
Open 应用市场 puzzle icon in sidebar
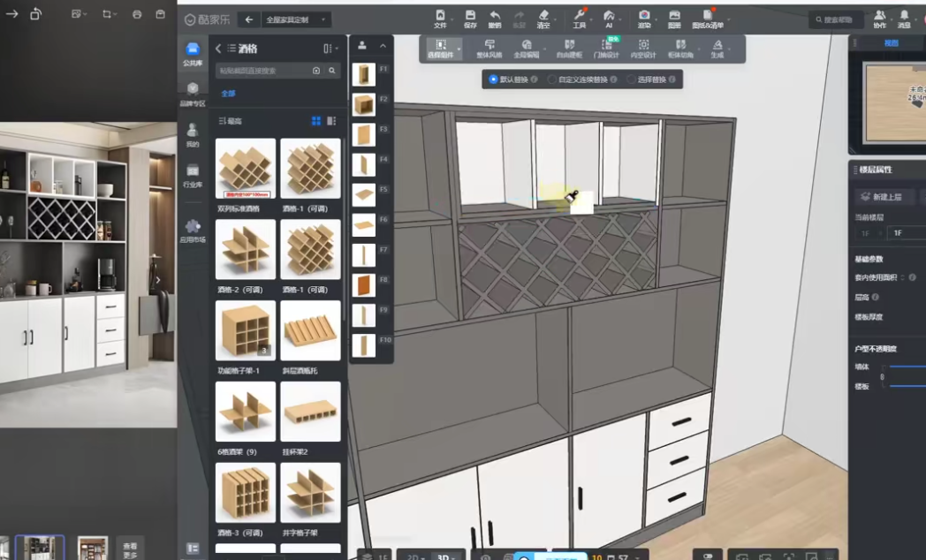(x=193, y=228)
